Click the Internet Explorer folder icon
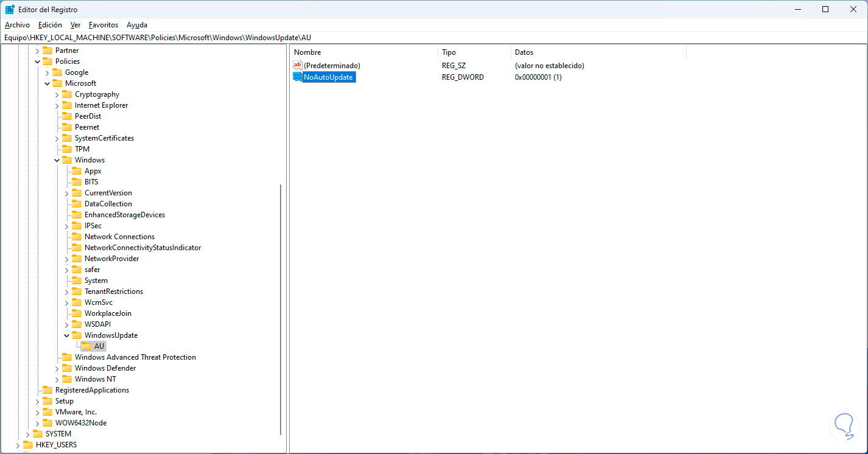The image size is (868, 454). point(67,105)
